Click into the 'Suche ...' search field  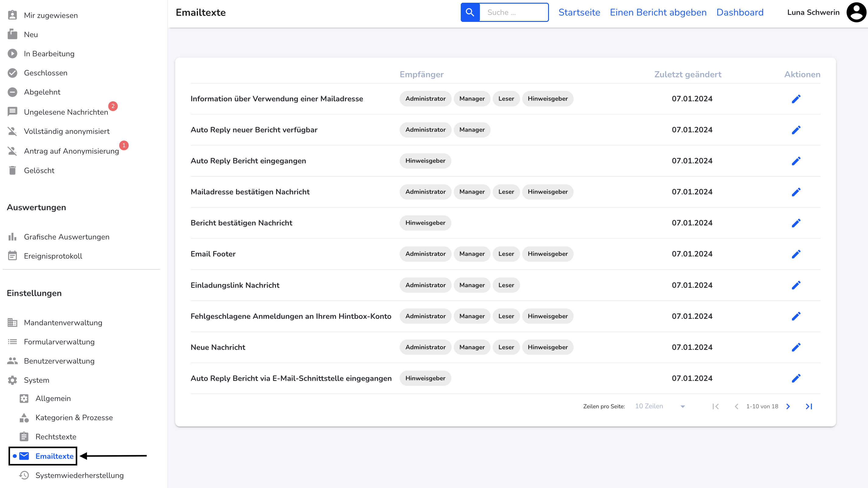pyautogui.click(x=514, y=12)
